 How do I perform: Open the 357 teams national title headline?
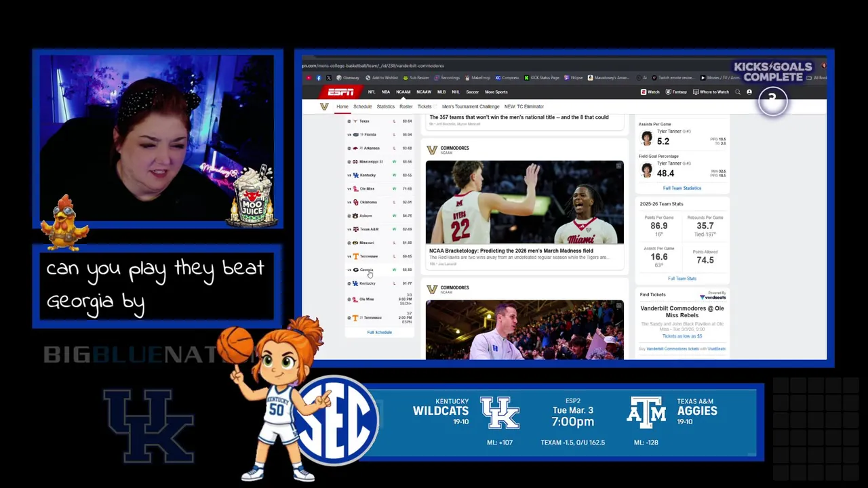coord(519,117)
